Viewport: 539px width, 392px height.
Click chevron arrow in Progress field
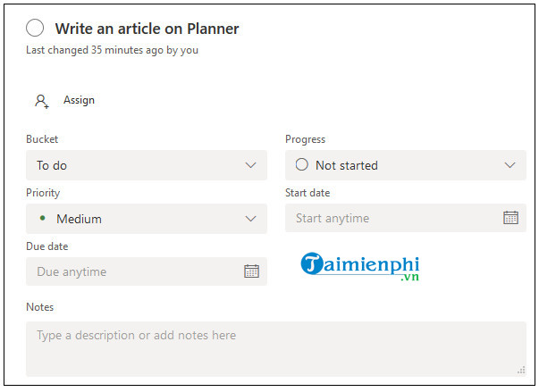[x=510, y=165]
